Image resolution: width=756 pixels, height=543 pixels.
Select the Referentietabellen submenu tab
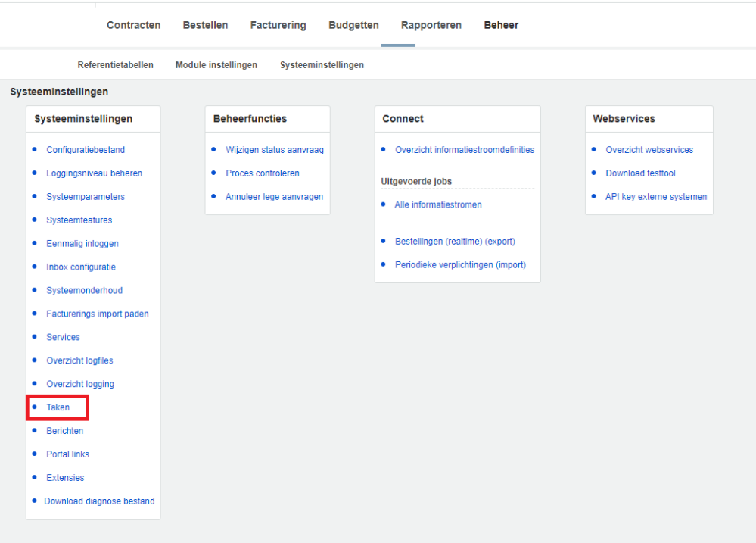(x=115, y=65)
